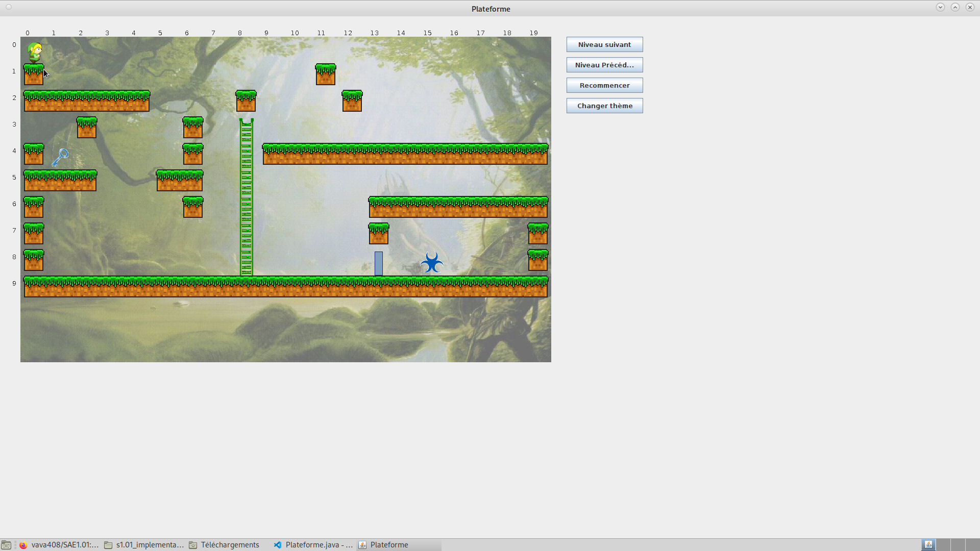Click the window menu button at title bar left
This screenshot has width=980, height=551.
(9, 7)
